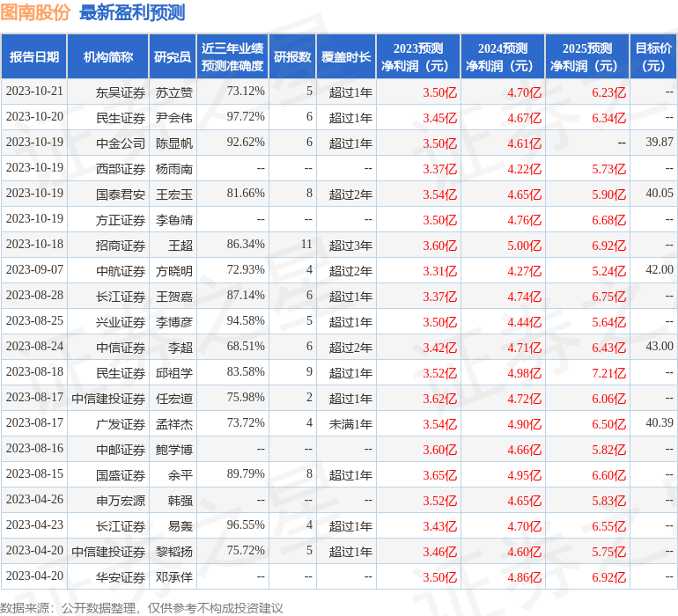Click analyst name 苏立赞
The image size is (678, 616).
pyautogui.click(x=173, y=92)
